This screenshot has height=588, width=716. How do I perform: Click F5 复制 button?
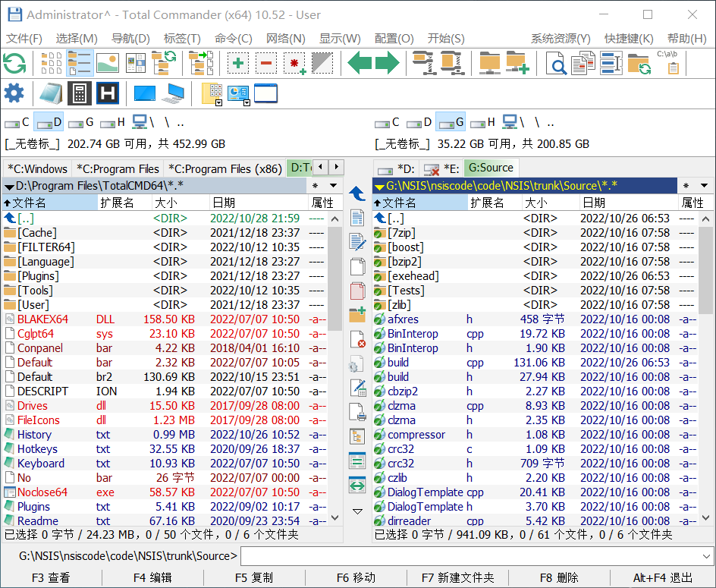click(x=254, y=578)
